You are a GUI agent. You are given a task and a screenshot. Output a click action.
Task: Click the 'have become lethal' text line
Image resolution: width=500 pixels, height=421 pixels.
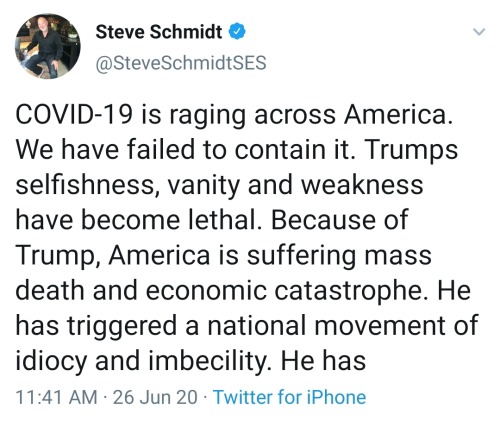[137, 220]
